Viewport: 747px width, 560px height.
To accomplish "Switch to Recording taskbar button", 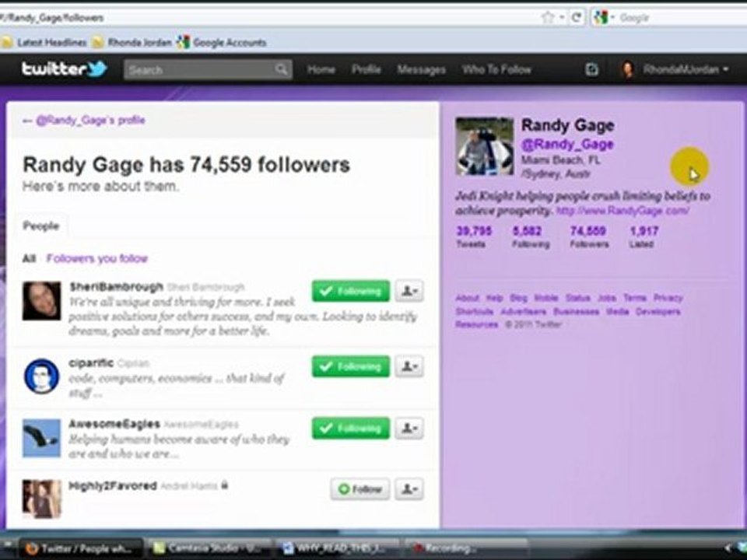I will tap(466, 548).
